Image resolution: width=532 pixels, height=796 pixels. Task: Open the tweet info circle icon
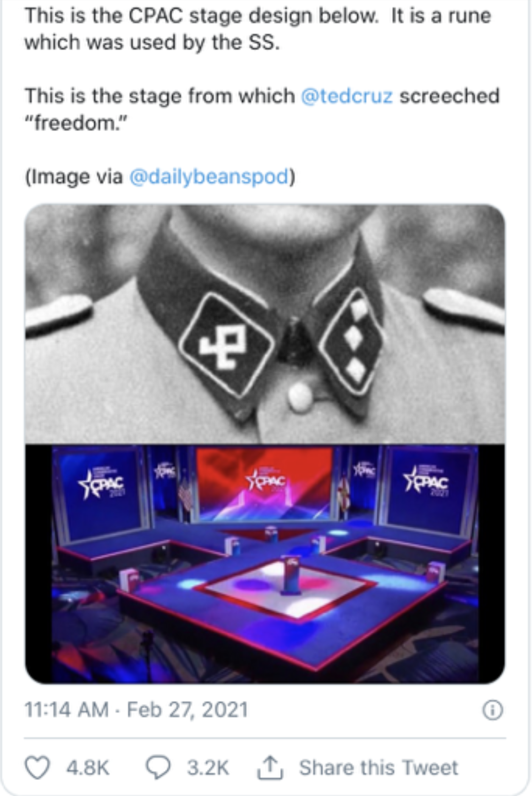pos(493,710)
